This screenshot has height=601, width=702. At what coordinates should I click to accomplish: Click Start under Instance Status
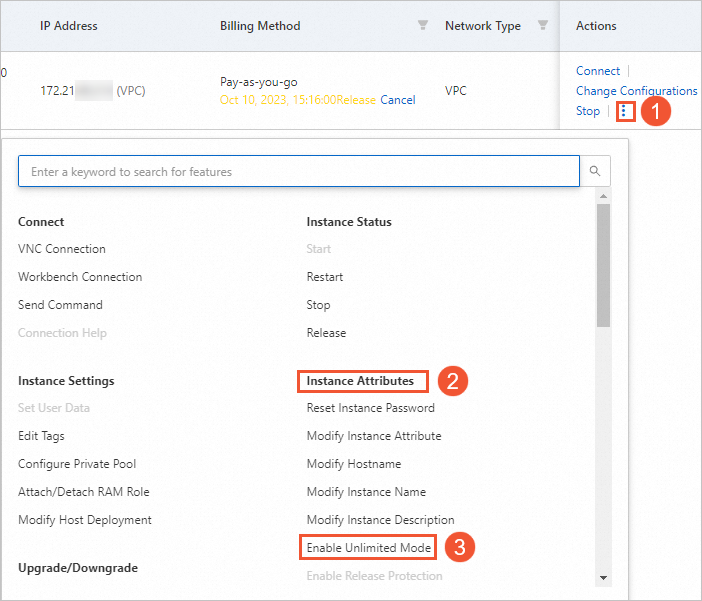point(319,249)
